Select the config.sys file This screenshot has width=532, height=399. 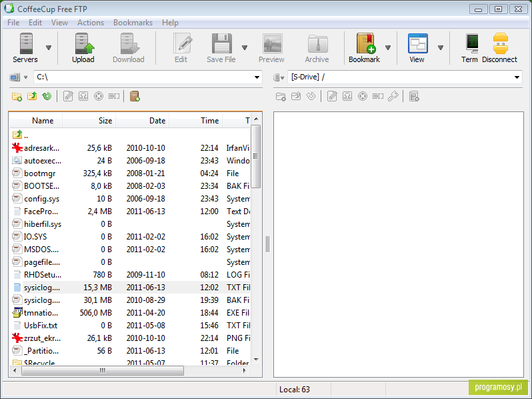(x=130, y=199)
